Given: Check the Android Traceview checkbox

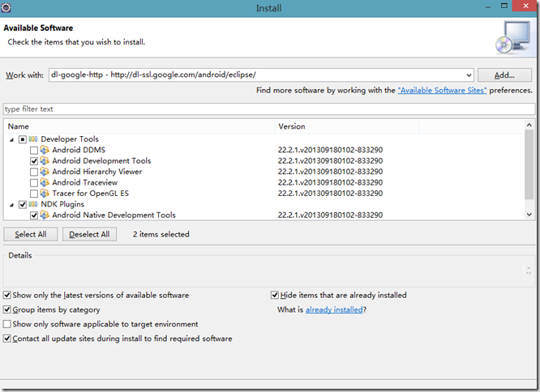Looking at the screenshot, I should click(x=34, y=182).
